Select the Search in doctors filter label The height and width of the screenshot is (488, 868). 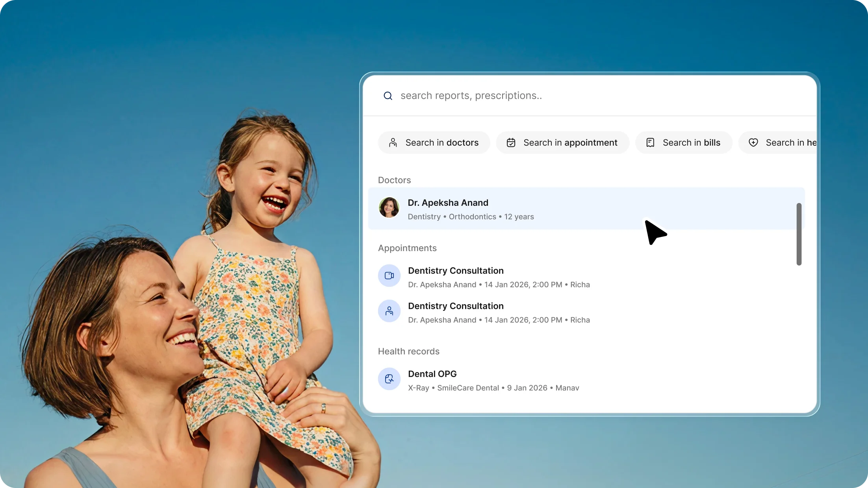point(442,142)
